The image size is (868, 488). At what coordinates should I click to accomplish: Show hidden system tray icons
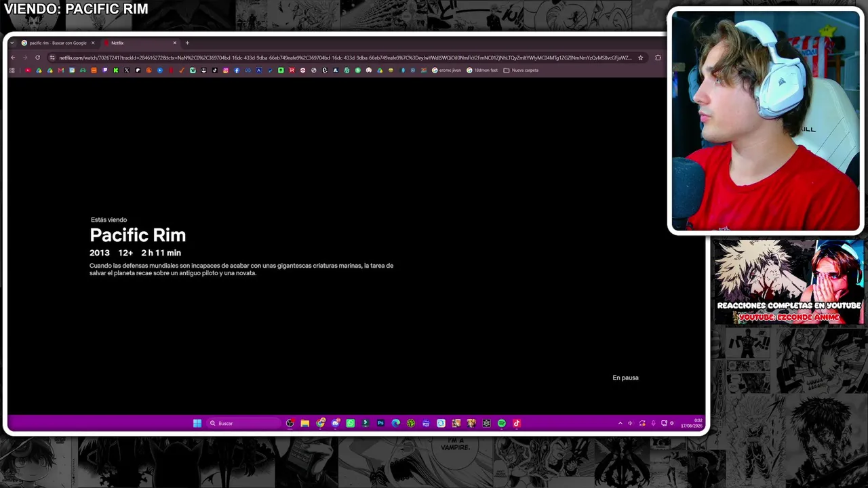pyautogui.click(x=620, y=424)
